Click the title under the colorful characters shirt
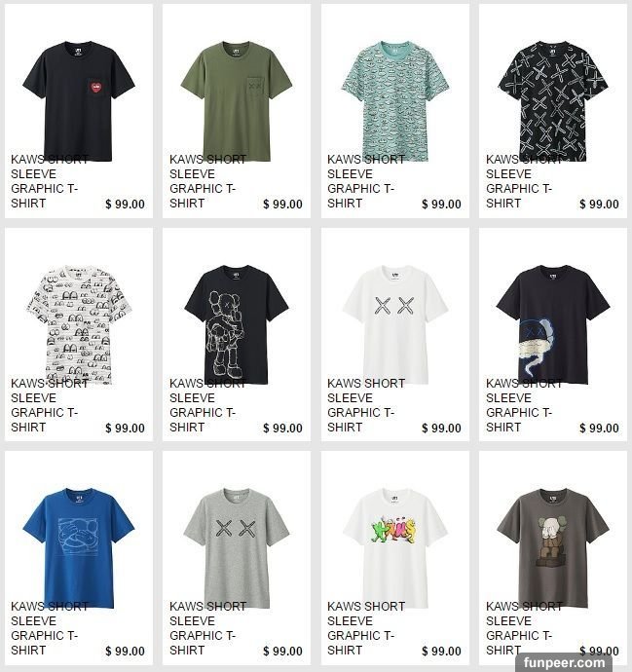This screenshot has height=672, width=632. click(366, 628)
